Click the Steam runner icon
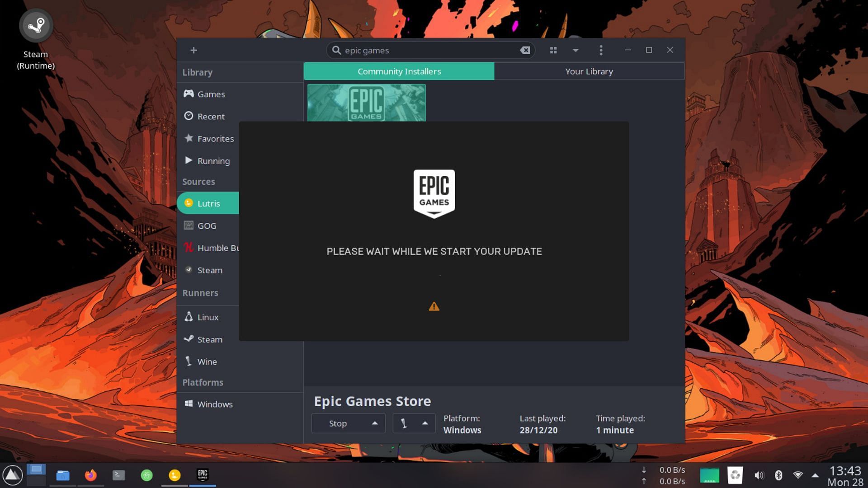The image size is (868, 488). (189, 338)
